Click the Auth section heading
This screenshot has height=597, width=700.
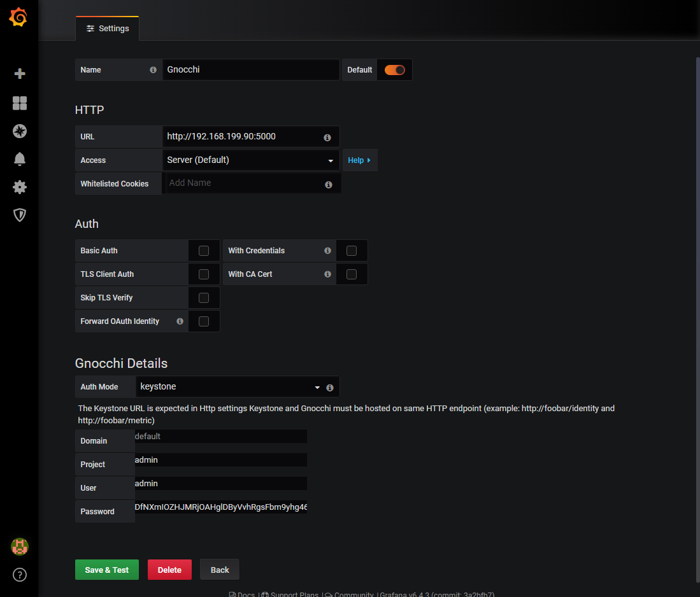point(87,224)
